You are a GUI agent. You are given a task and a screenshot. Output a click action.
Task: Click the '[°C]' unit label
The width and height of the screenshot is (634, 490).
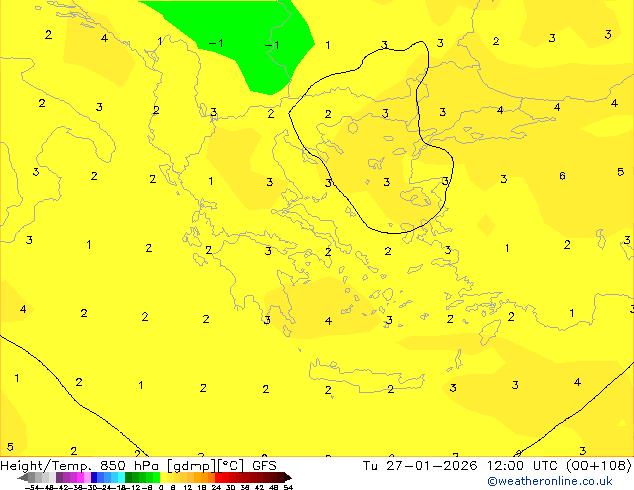231,466
